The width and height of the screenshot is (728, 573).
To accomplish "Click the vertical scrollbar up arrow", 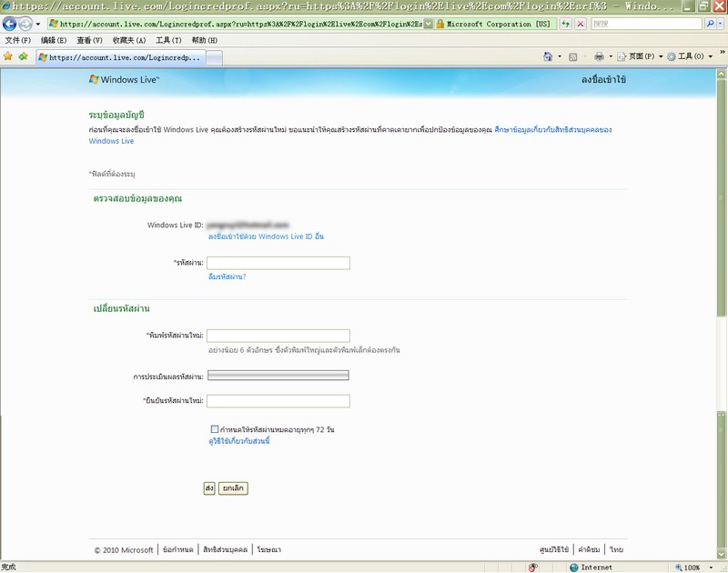I will point(721,74).
